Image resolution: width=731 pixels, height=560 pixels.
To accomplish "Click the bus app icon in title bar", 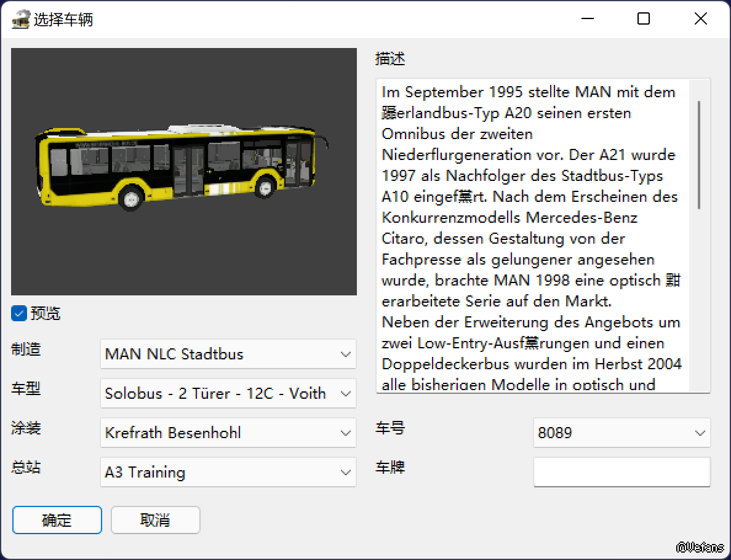I will (x=21, y=20).
